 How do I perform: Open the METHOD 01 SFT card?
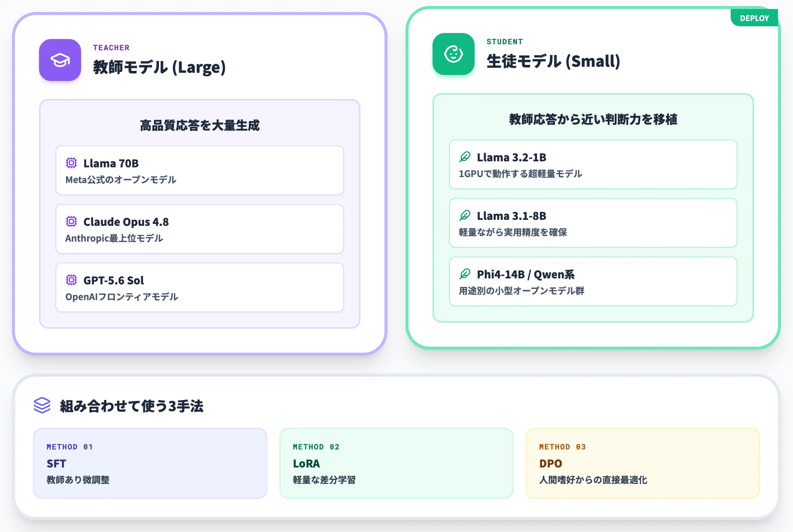(x=150, y=463)
